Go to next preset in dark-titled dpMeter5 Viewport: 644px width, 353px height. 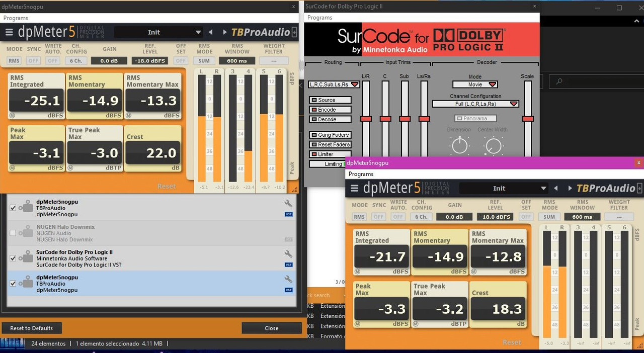[x=224, y=32]
